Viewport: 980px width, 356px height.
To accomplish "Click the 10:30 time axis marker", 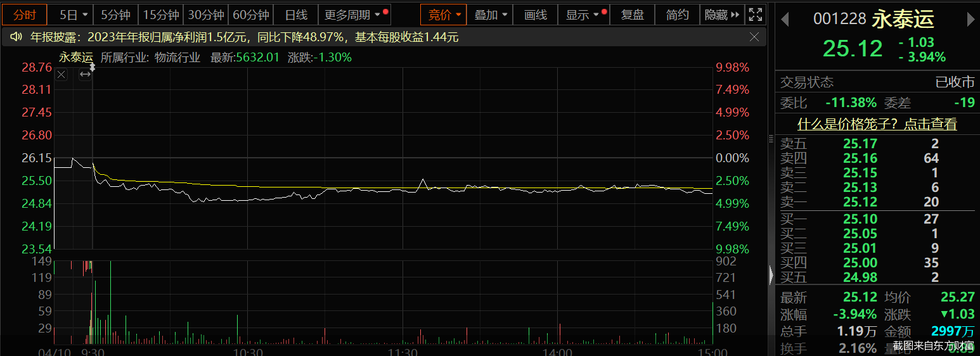I will point(248,352).
